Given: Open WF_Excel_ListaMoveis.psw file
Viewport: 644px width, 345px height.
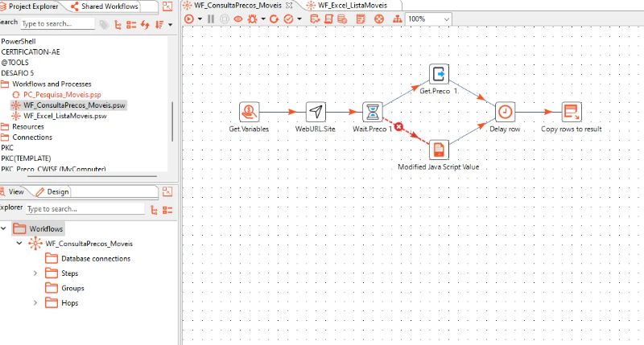Looking at the screenshot, I should 65,116.
